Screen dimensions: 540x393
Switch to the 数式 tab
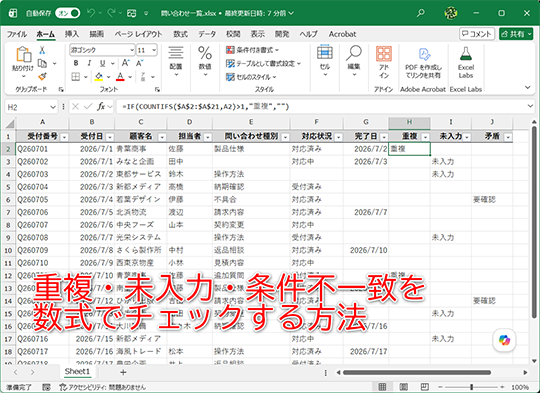(x=180, y=34)
